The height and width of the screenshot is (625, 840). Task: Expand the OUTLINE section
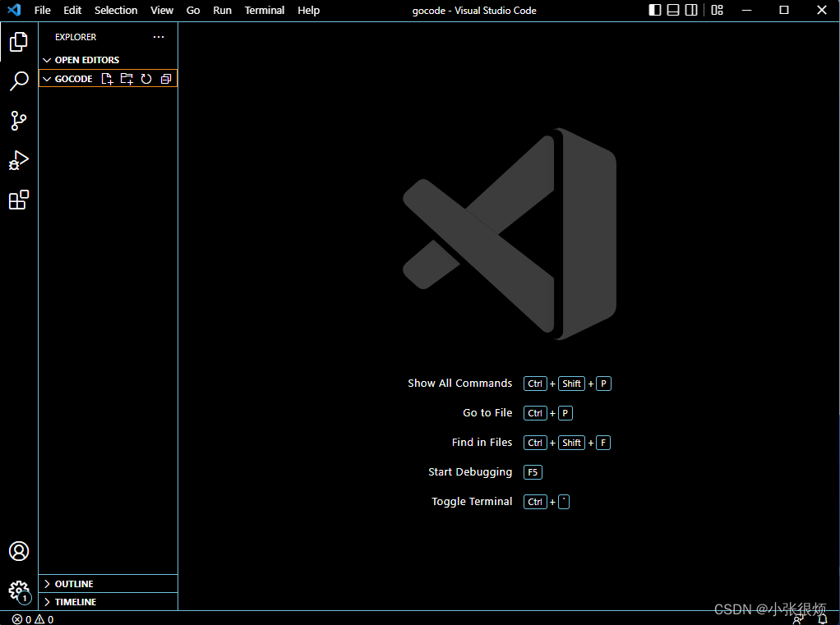pos(108,584)
